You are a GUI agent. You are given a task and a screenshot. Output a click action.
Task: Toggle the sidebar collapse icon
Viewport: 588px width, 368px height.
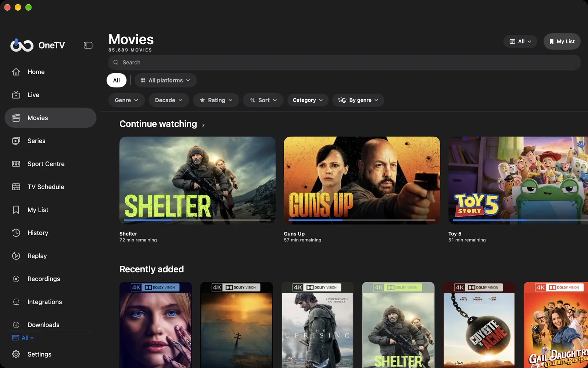click(88, 45)
